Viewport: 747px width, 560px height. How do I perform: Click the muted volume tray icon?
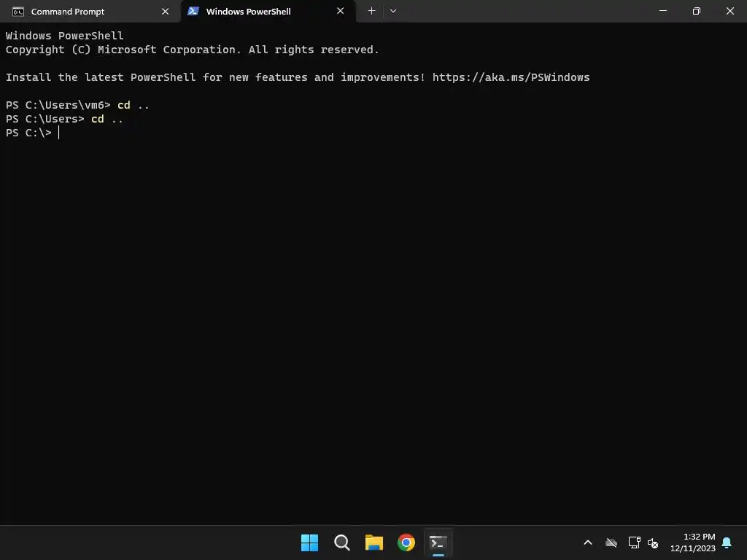(653, 542)
